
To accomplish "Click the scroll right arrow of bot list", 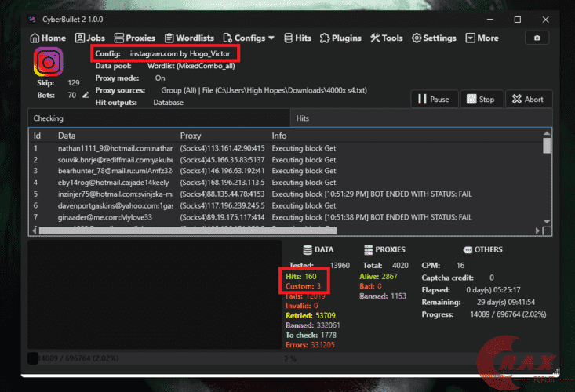I will click(537, 230).
